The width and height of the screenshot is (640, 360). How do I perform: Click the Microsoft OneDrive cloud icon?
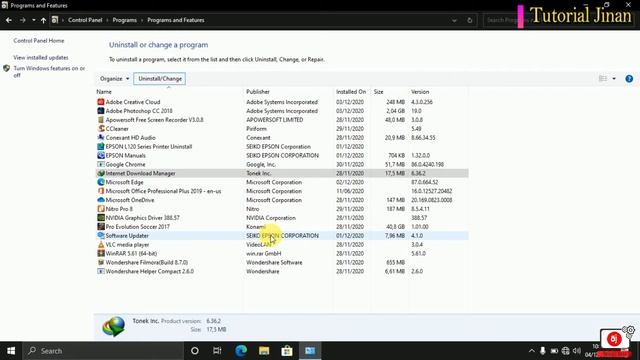[101, 200]
